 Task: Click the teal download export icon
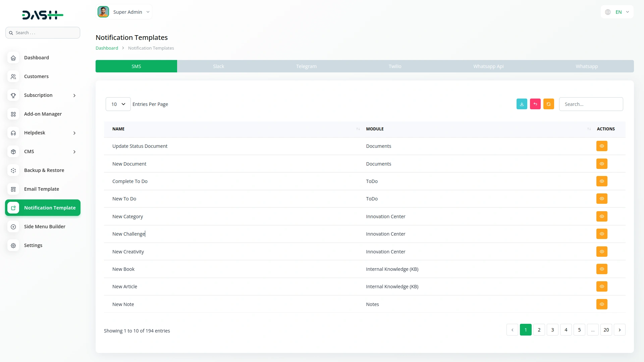(x=522, y=104)
